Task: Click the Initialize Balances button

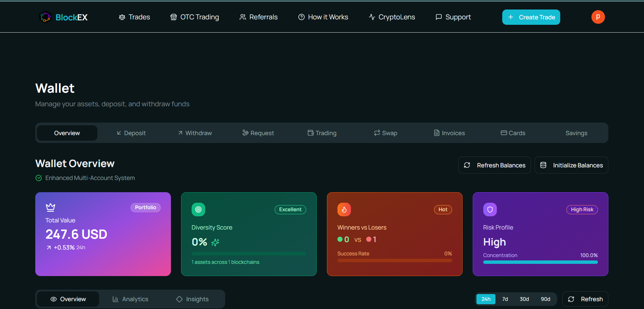Action: (571, 165)
